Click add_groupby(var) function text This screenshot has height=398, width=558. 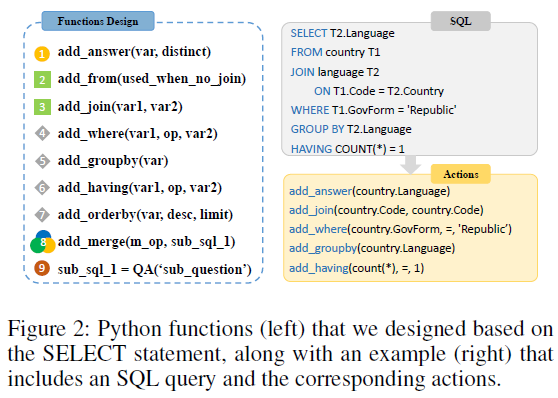click(113, 161)
